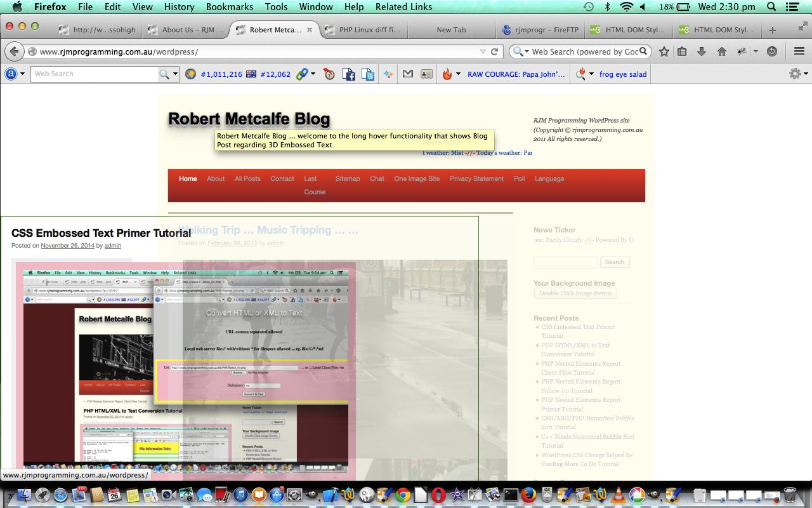This screenshot has width=812, height=508.
Task: Open the One Image Site link
Action: (x=417, y=178)
